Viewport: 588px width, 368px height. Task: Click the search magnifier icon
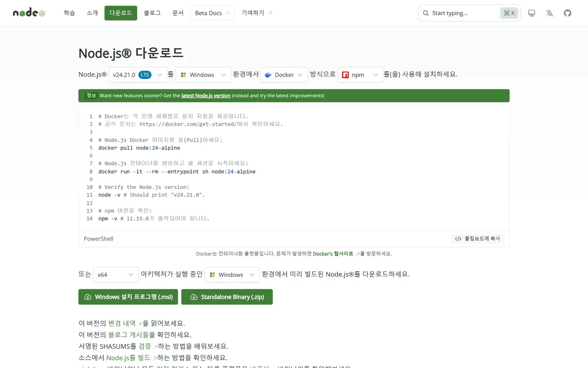coord(426,13)
